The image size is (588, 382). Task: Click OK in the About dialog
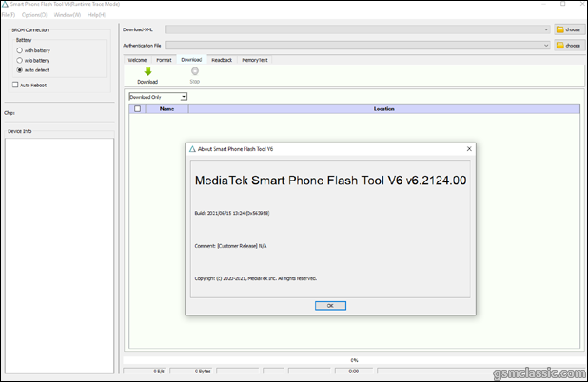[x=330, y=306]
